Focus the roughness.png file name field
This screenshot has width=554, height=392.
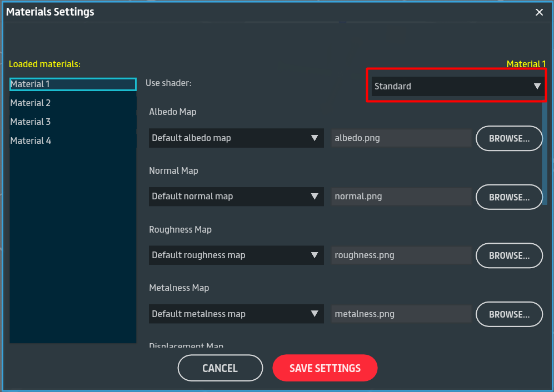401,255
